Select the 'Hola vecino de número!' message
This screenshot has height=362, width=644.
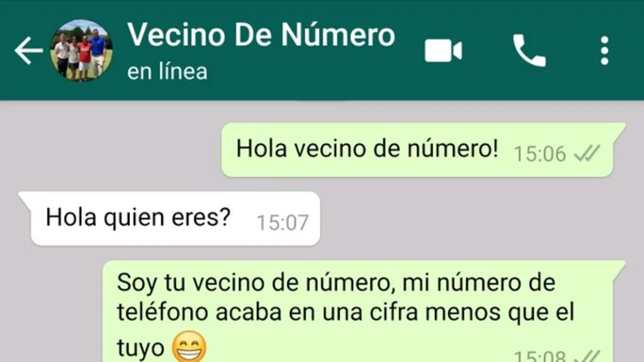423,150
